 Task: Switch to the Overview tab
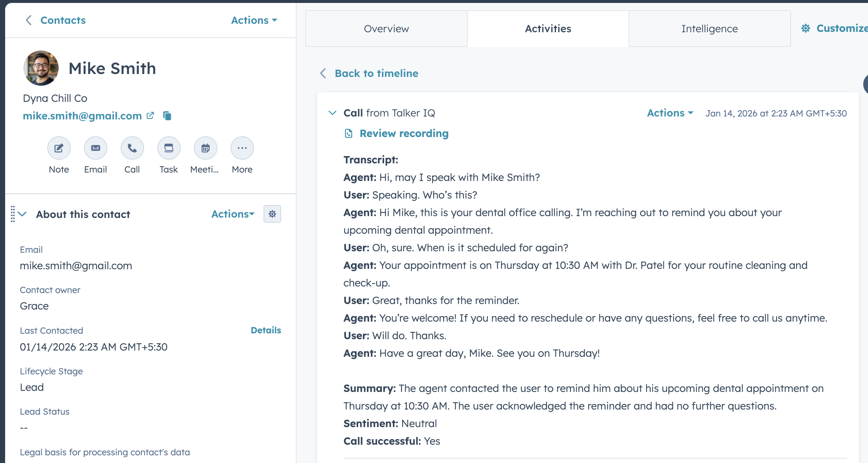[x=386, y=28]
